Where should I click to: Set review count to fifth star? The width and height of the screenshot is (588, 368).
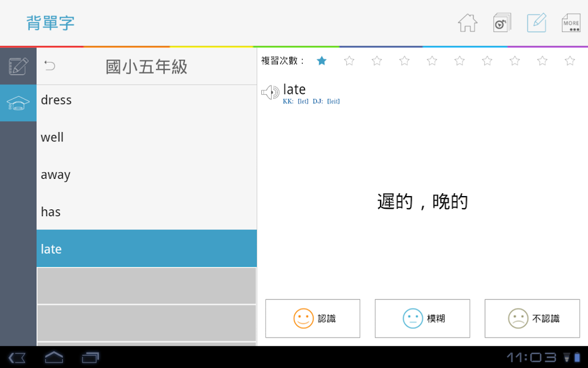432,61
